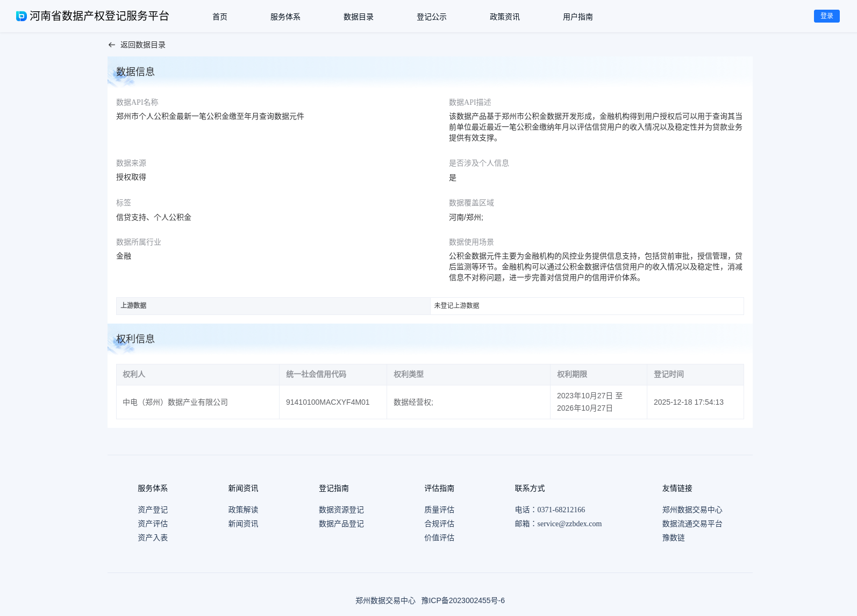Open footer 新闻资讯 link under news heading
The width and height of the screenshot is (857, 616).
pyautogui.click(x=243, y=524)
